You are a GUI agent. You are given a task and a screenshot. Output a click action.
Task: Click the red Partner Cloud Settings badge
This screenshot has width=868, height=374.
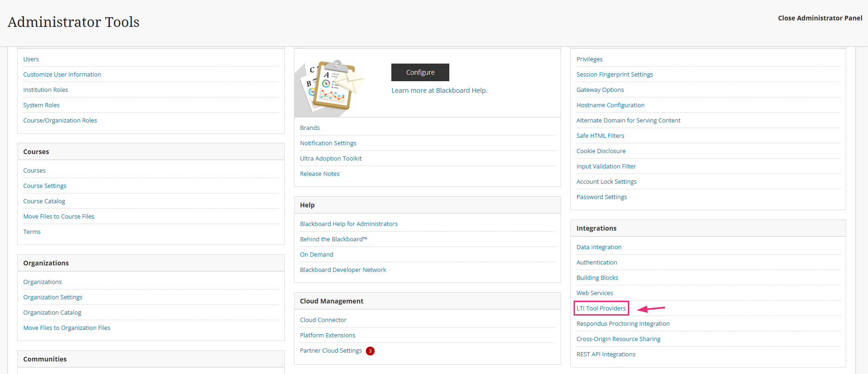point(370,351)
